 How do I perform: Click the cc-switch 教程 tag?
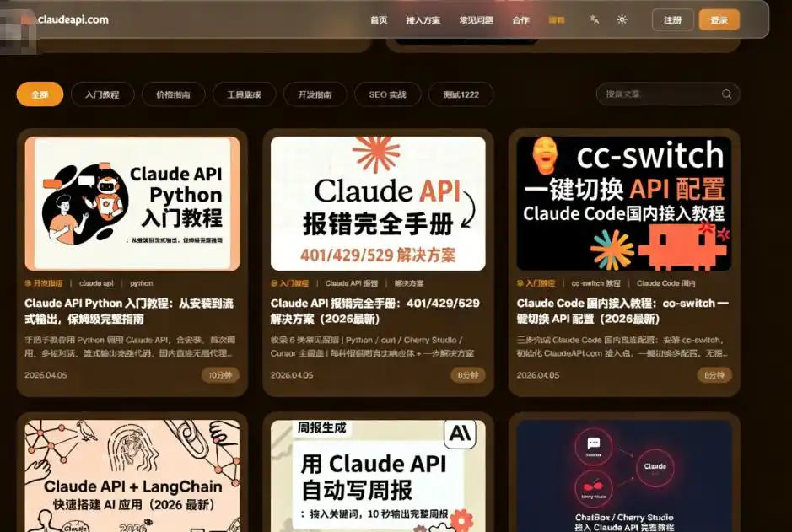point(595,283)
